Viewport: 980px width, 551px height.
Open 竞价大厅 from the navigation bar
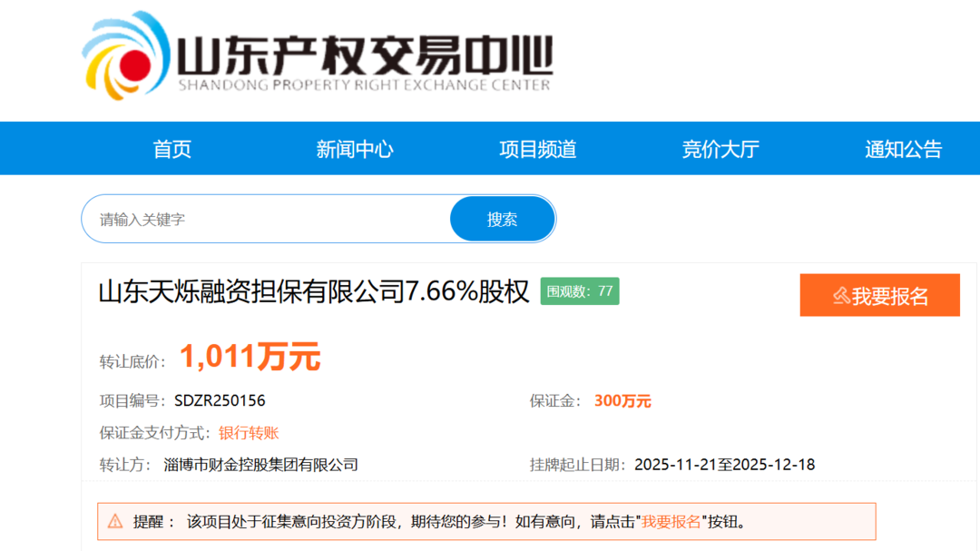point(720,149)
